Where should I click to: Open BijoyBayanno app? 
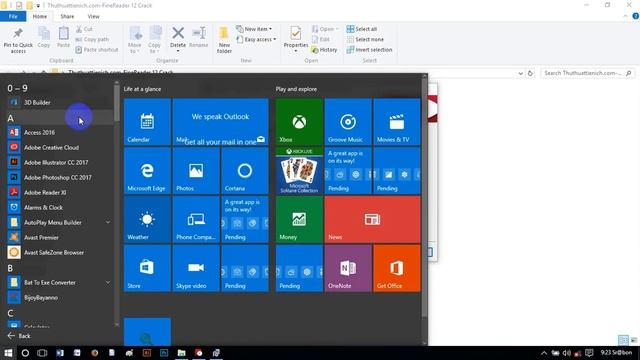point(59,298)
